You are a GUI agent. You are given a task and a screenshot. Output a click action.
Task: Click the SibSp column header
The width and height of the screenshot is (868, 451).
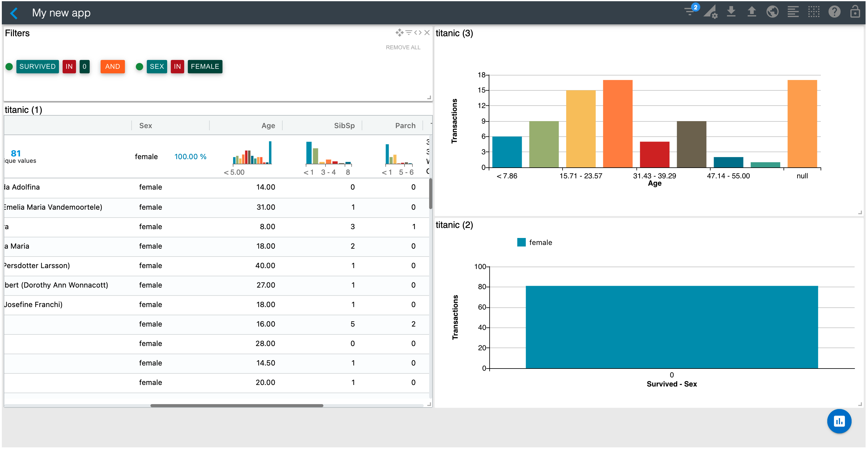coord(344,126)
